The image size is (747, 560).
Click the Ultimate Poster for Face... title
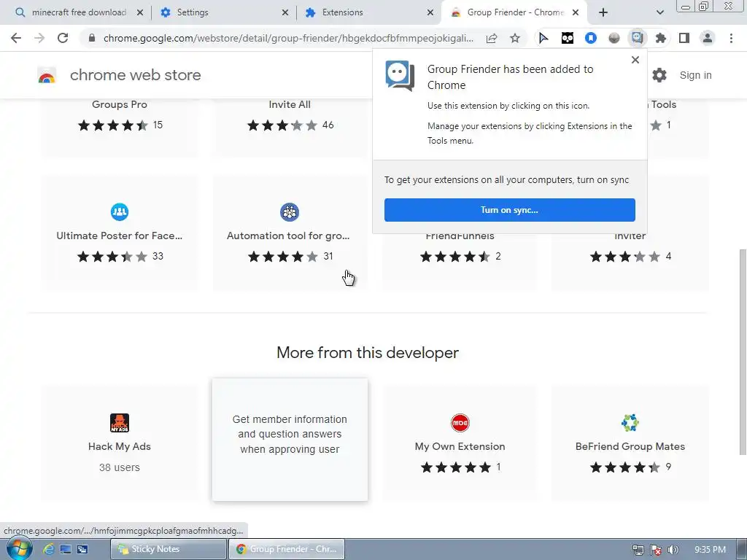119,236
